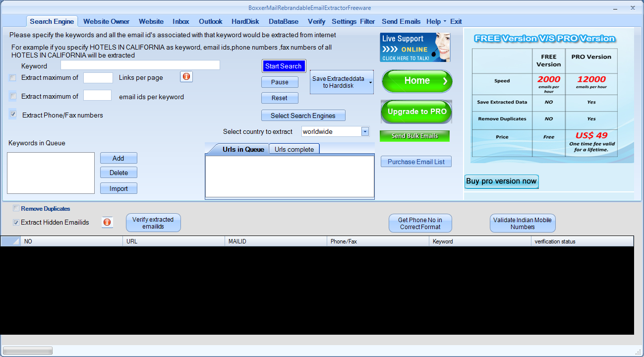The image size is (644, 357).
Task: Click the Buy pro version now badge
Action: click(x=501, y=181)
